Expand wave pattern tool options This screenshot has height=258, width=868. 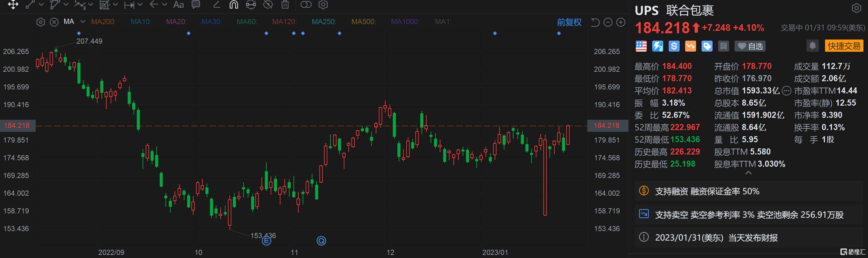(x=91, y=5)
